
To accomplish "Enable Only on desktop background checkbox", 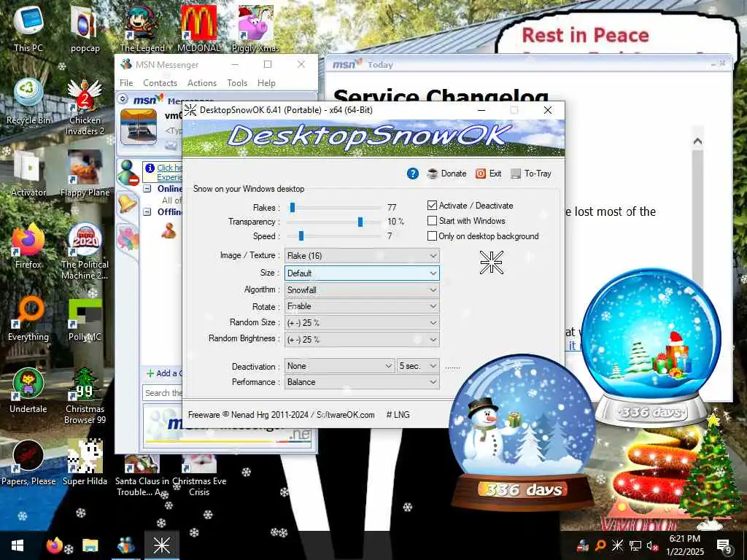I will click(x=432, y=236).
